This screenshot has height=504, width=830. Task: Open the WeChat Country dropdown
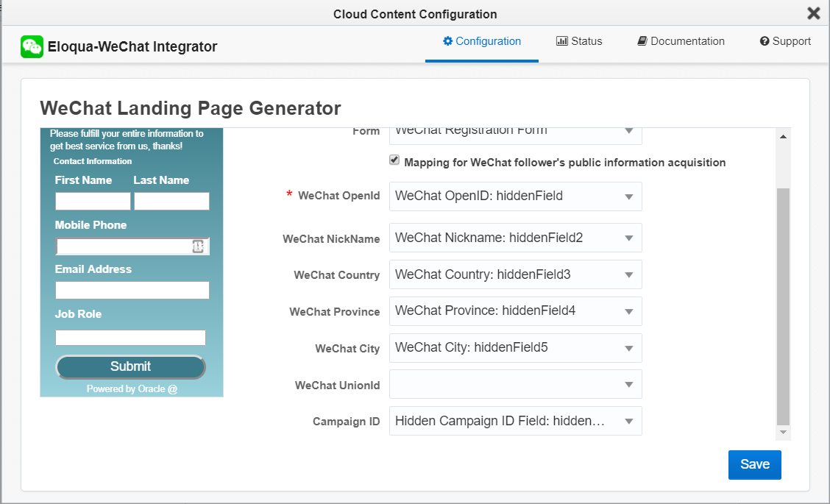pyautogui.click(x=516, y=274)
